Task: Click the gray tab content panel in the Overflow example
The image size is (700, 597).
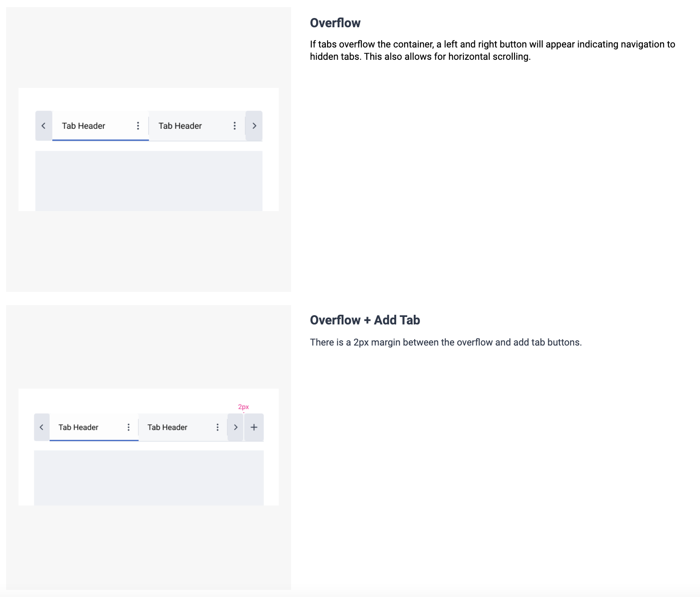Action: [149, 181]
